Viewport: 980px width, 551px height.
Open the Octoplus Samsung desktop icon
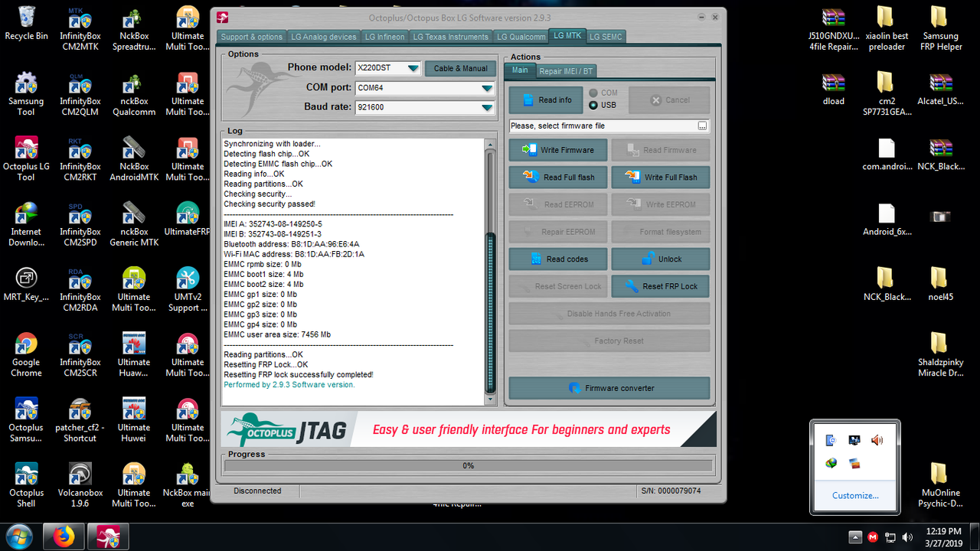point(26,421)
